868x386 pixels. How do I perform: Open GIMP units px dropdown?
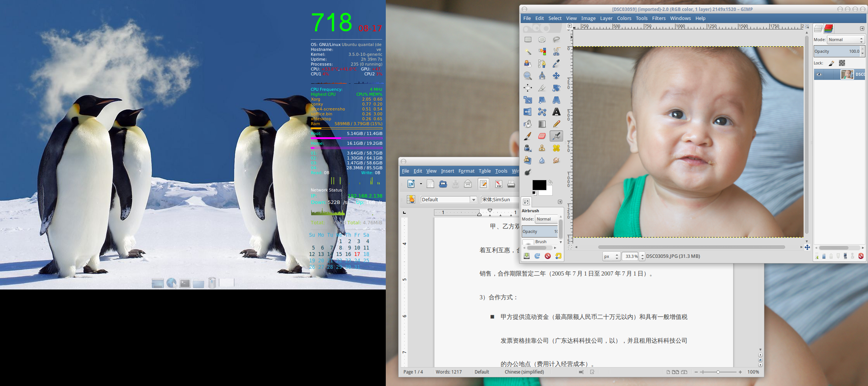tap(611, 256)
